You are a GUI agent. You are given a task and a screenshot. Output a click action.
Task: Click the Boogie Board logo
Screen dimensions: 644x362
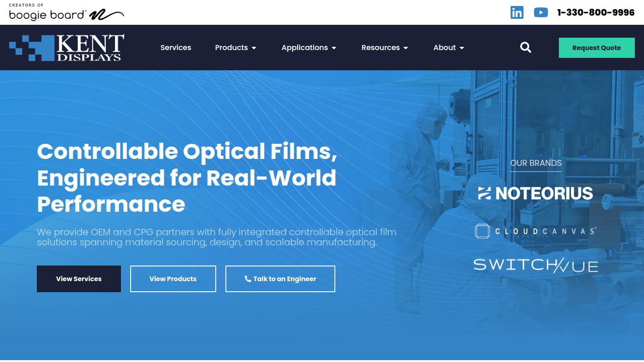tap(67, 12)
